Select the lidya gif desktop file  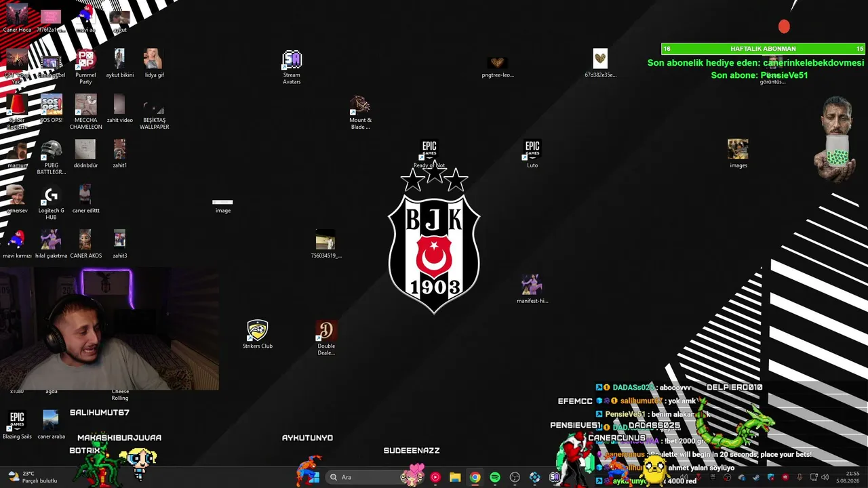tap(154, 64)
